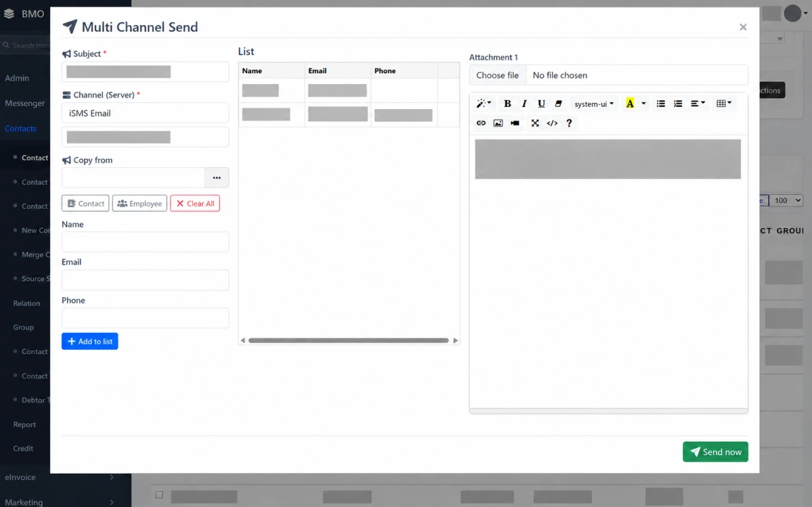Screen dimensions: 812x507
Task: Tick the checkbox in the bottom table row
Action: pos(159,495)
